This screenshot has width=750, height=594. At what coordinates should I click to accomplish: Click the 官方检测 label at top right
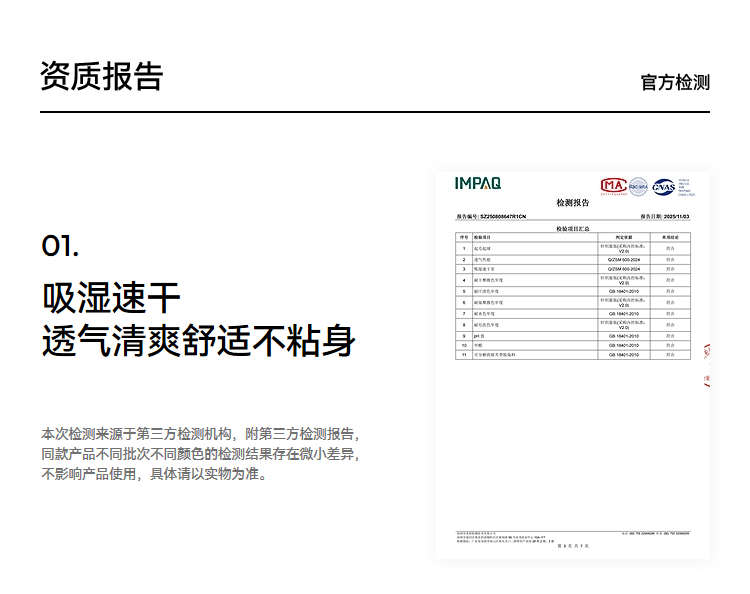click(x=675, y=82)
